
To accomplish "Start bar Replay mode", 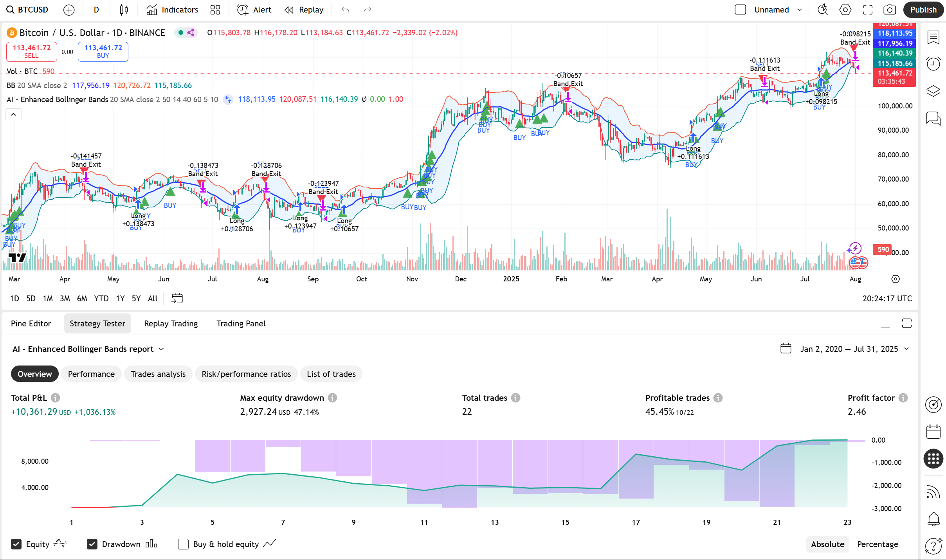I will [x=304, y=10].
